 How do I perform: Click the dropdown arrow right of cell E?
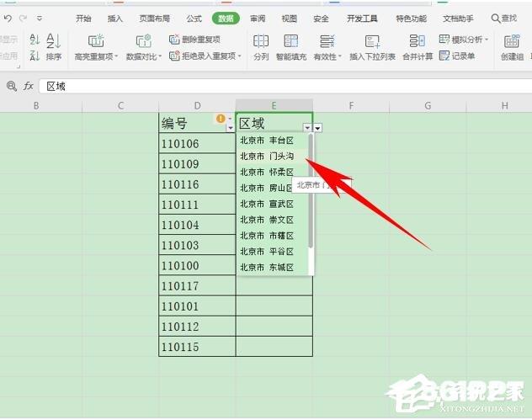click(317, 128)
